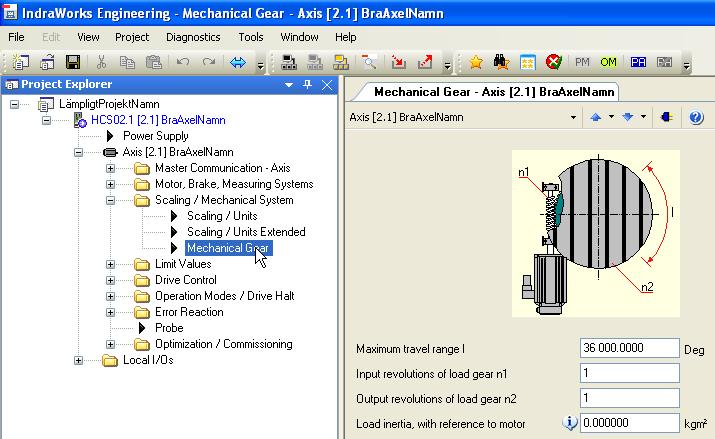The height and width of the screenshot is (439, 715).
Task: Switch to OM operating mode
Action: [608, 62]
